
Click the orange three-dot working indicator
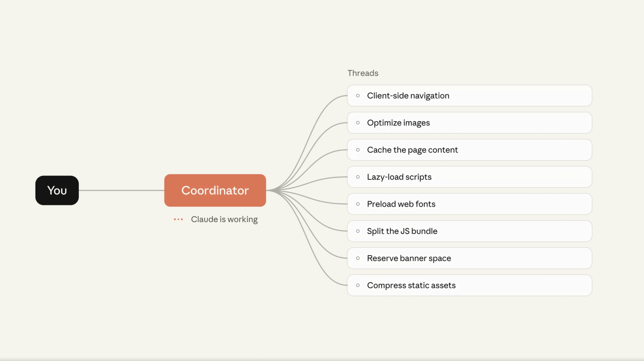(178, 219)
